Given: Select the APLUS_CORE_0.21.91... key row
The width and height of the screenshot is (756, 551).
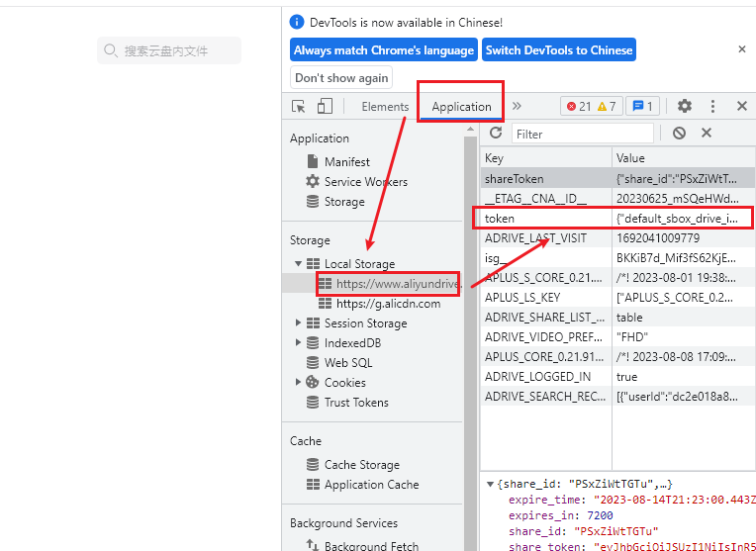Looking at the screenshot, I should point(618,357).
